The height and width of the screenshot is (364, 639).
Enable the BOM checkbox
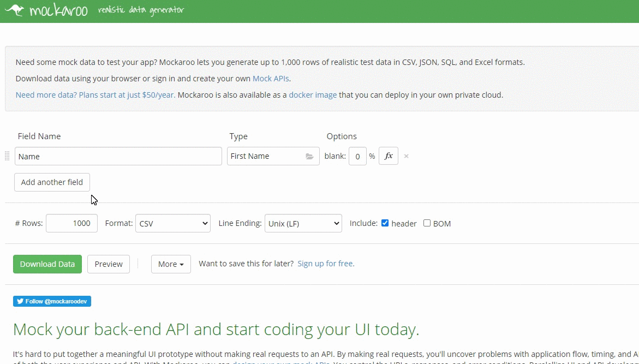click(427, 223)
